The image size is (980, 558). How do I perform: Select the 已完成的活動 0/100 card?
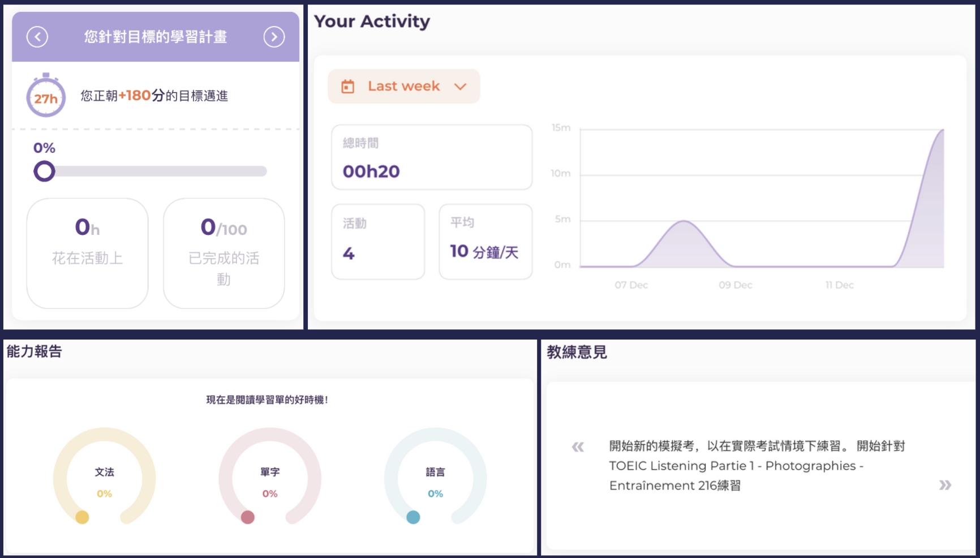(x=224, y=253)
